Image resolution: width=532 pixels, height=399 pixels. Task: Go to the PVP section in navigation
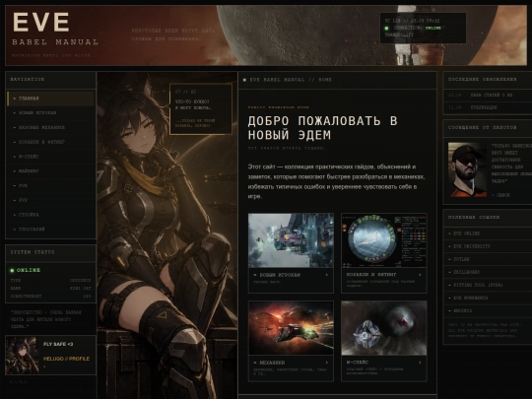click(x=50, y=201)
